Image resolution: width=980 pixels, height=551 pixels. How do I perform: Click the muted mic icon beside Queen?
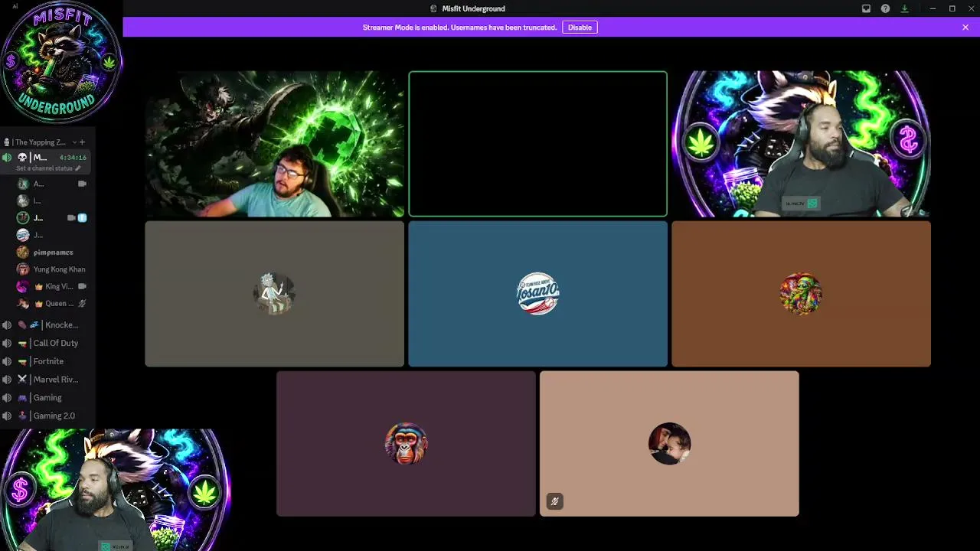point(82,304)
